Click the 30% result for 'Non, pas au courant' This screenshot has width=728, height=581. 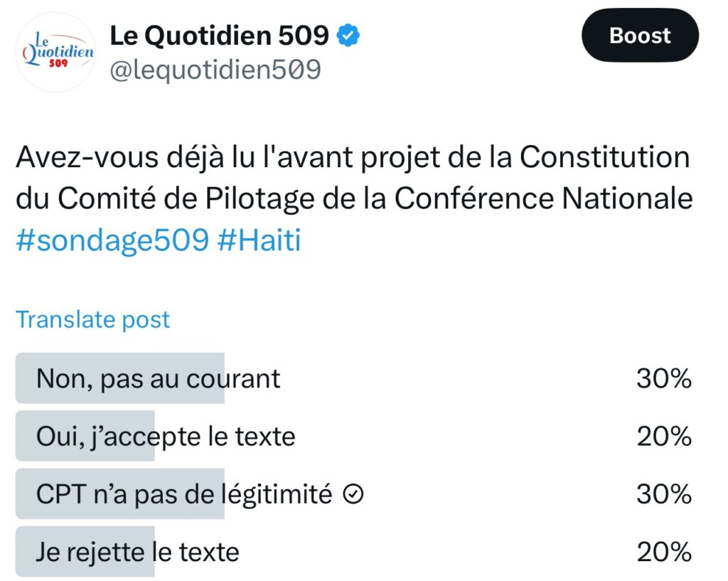(x=664, y=378)
